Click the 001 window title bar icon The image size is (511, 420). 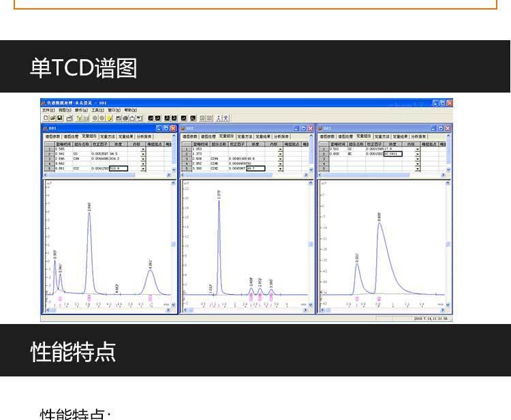point(46,128)
